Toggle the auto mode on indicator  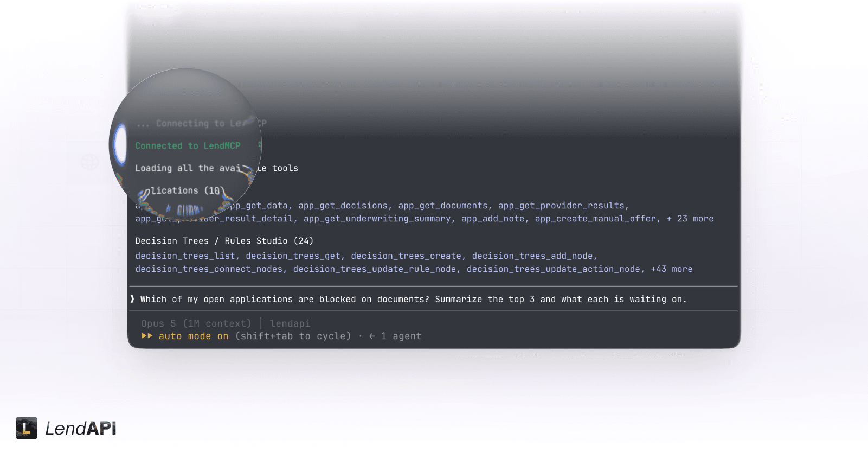[194, 336]
